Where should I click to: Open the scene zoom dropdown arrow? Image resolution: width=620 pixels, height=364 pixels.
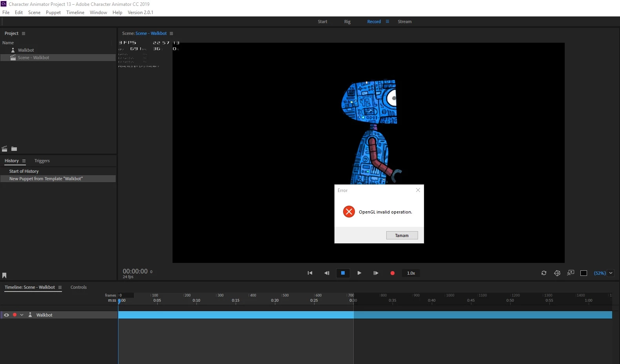pos(611,273)
